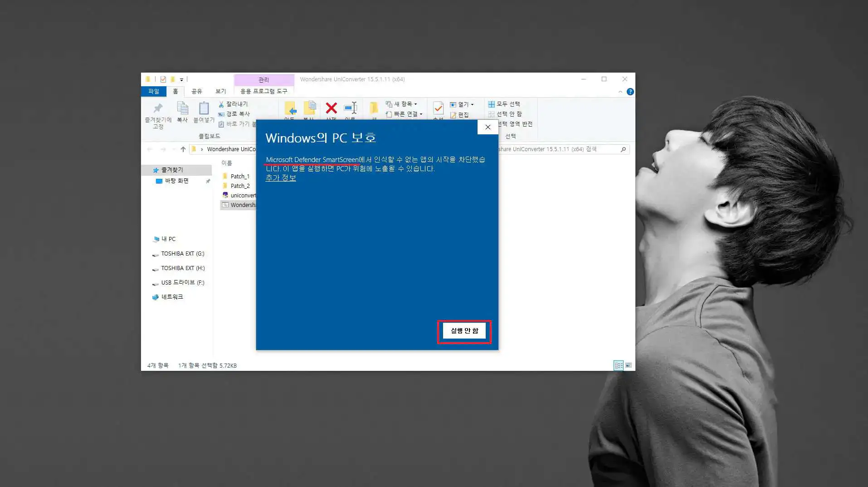The height and width of the screenshot is (487, 868).
Task: Switch to details view icon in status bar
Action: click(619, 365)
